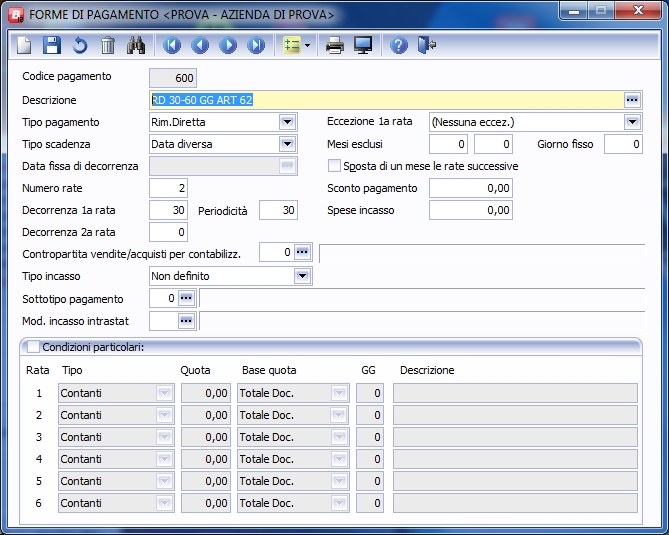Open help with the question mark icon
669x535 pixels.
(x=399, y=46)
